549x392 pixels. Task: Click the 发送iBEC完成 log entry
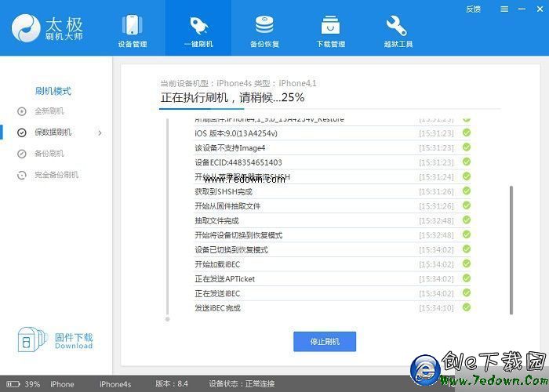(218, 308)
